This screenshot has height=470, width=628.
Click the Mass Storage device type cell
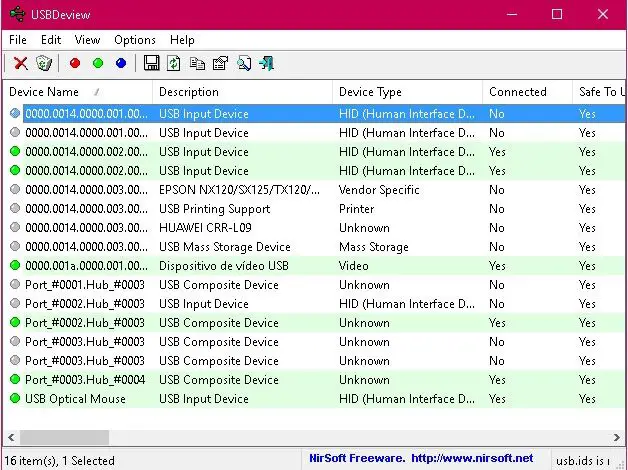(374, 247)
